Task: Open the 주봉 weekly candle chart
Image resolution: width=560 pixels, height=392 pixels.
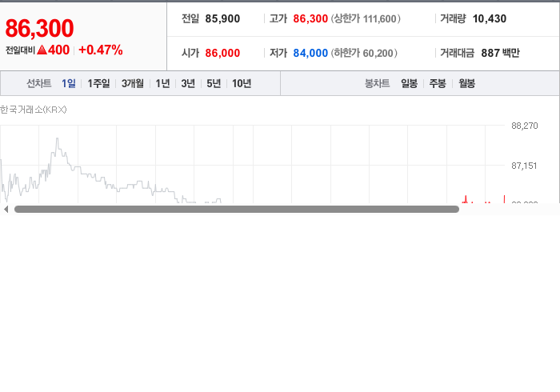Action: (x=438, y=83)
